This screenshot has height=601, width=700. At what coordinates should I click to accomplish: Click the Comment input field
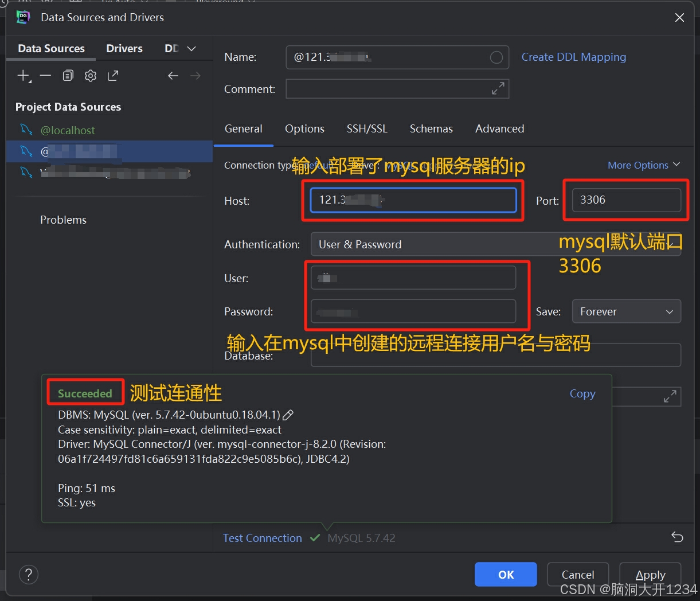[x=397, y=89]
